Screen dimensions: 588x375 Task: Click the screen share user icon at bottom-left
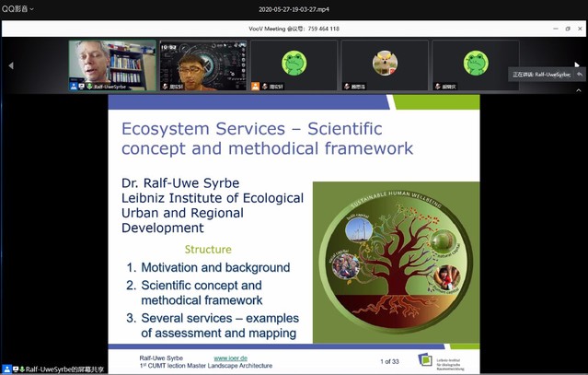(7, 369)
